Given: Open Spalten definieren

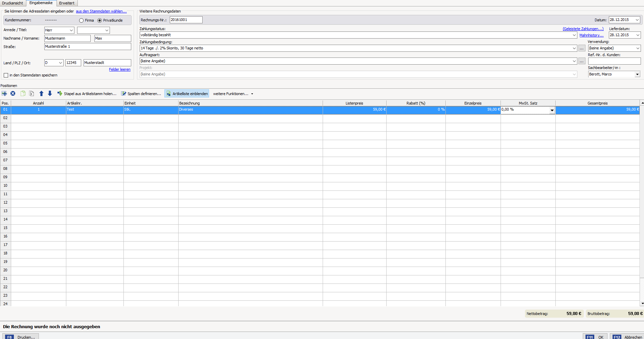Looking at the screenshot, I should 141,94.
